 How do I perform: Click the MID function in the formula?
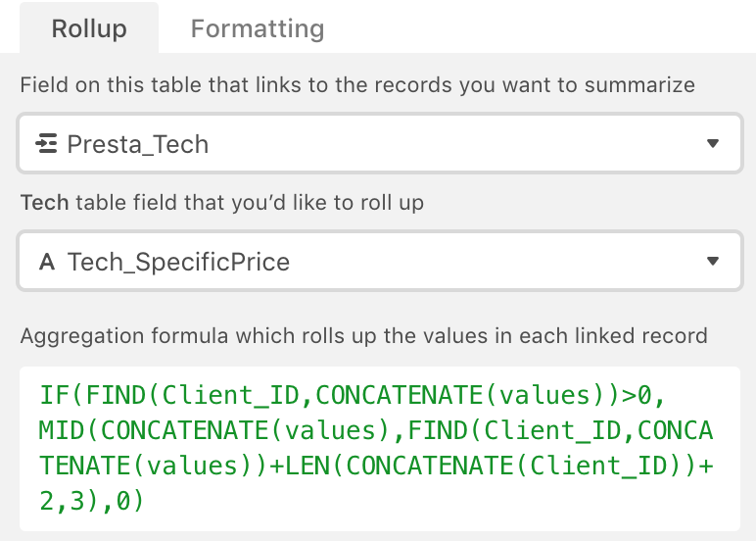62,430
